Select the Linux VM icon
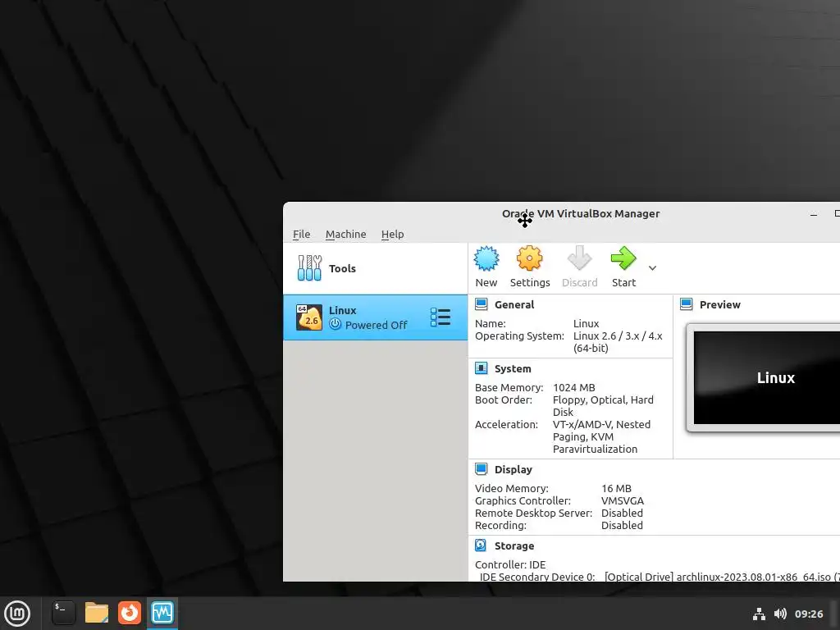Image resolution: width=840 pixels, height=630 pixels. [309, 317]
